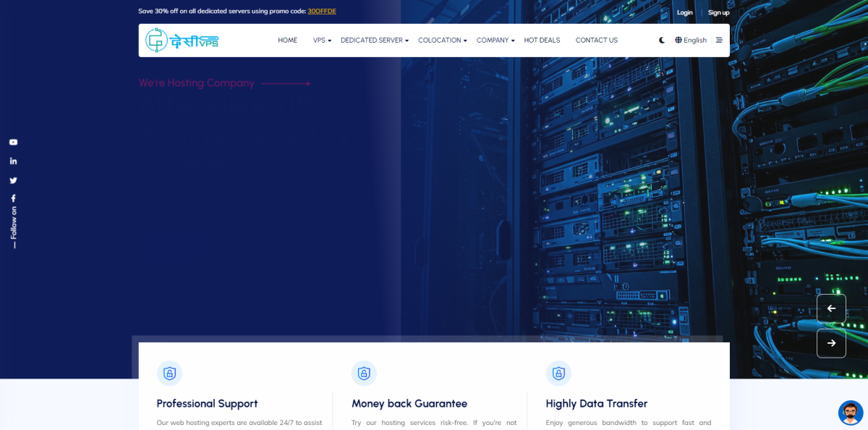Expand the VPS dropdown menu
Screen dimensions: 868x430
tap(322, 41)
